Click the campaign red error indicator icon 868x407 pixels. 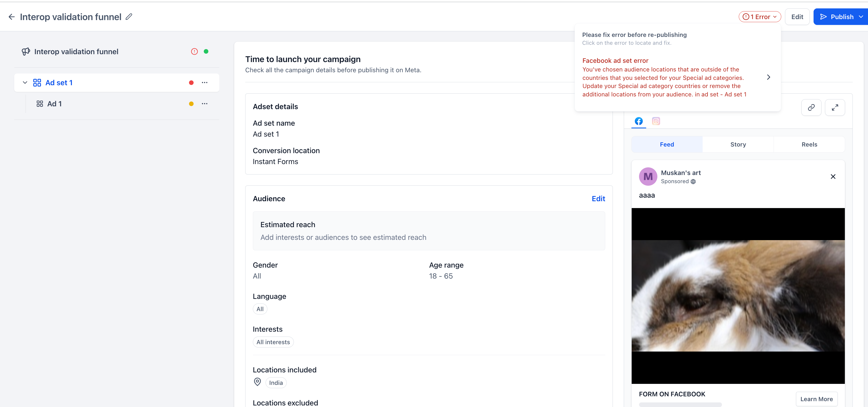194,52
